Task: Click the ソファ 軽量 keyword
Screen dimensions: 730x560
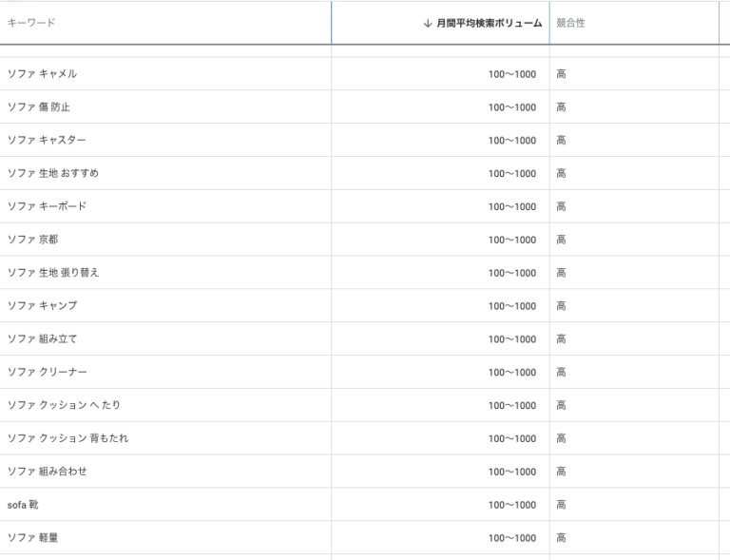Action: (32, 538)
